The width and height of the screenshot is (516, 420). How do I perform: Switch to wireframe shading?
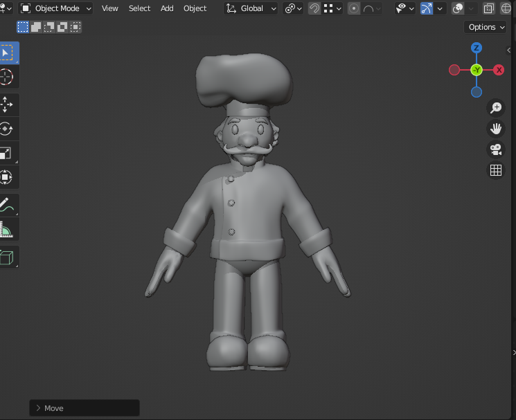click(x=506, y=8)
